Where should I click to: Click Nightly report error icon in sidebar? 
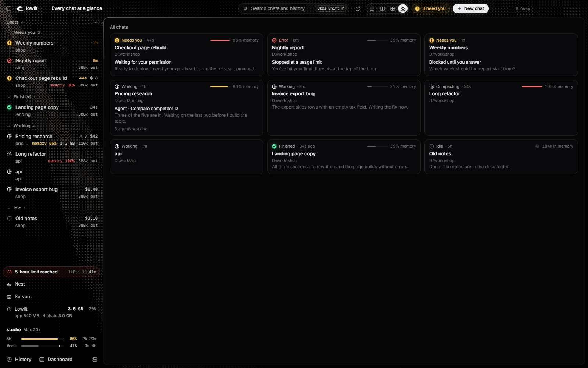pyautogui.click(x=10, y=60)
